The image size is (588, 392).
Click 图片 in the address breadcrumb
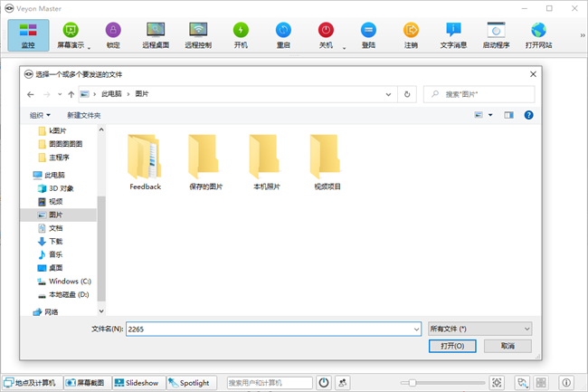tap(142, 94)
